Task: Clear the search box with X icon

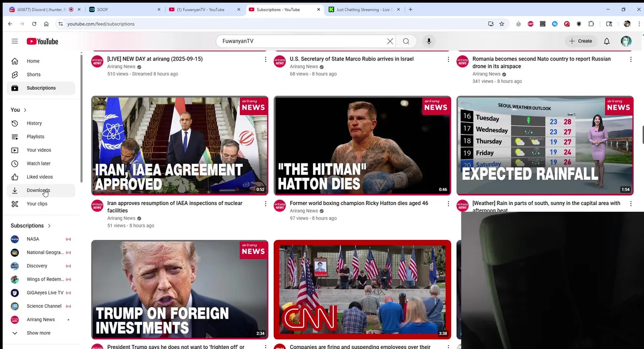Action: (390, 41)
